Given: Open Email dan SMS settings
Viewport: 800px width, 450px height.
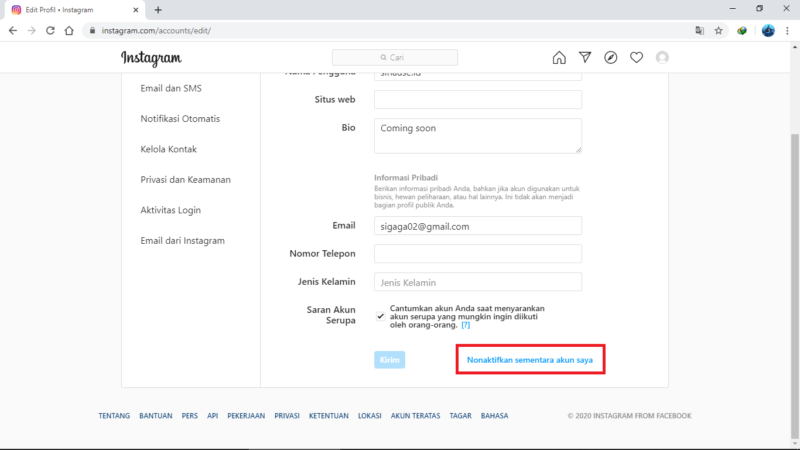Looking at the screenshot, I should coord(171,88).
